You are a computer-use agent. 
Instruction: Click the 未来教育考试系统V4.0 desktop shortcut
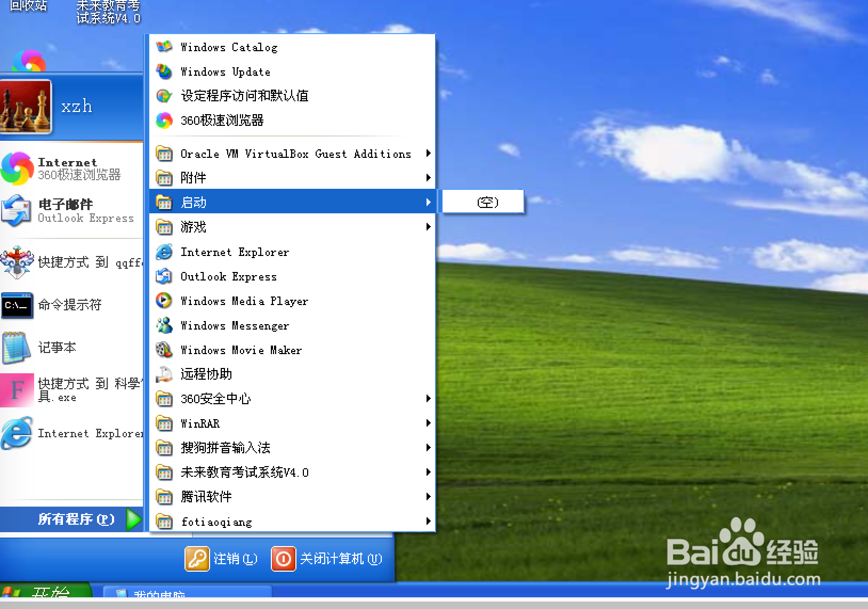[x=108, y=13]
